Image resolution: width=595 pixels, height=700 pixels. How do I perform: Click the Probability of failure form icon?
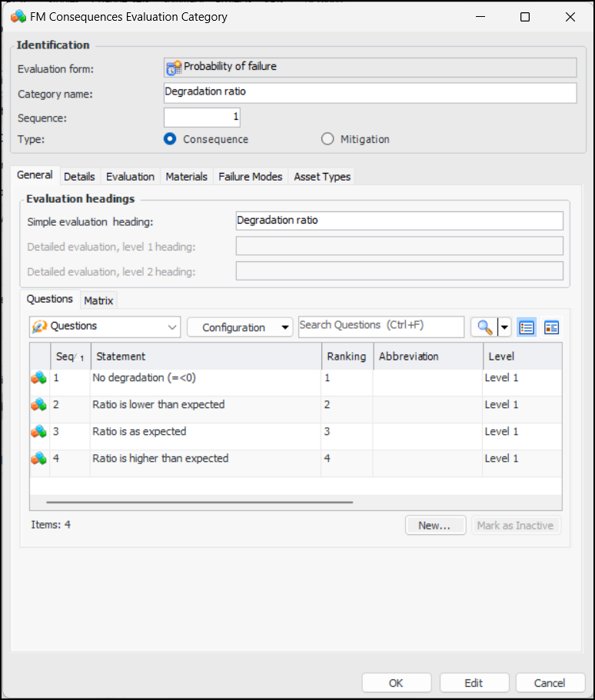click(x=174, y=68)
